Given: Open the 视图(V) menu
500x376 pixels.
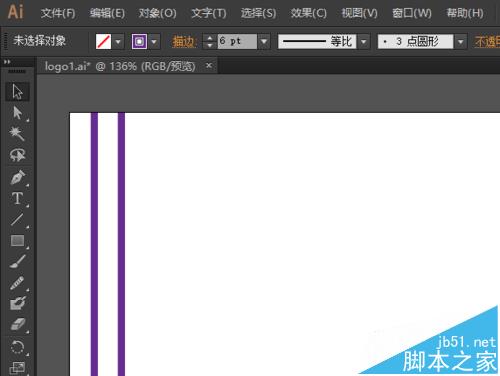Looking at the screenshot, I should pos(359,13).
